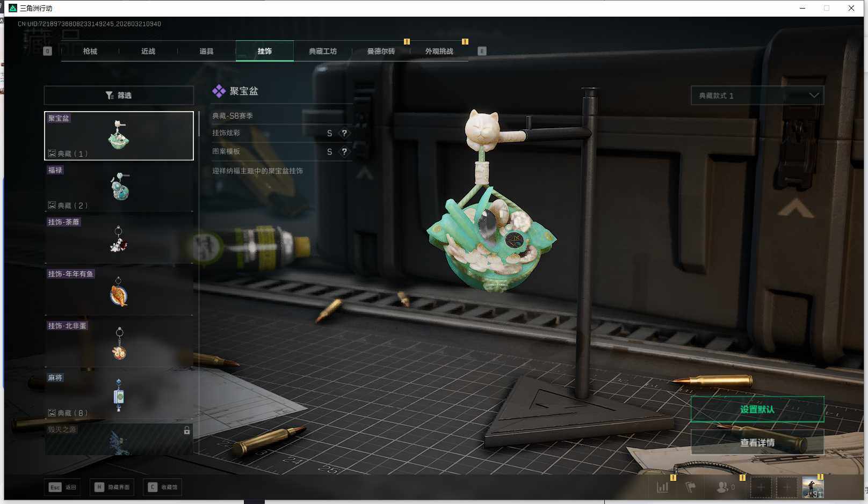Click the flag icon in bottom bar
This screenshot has height=504, width=868.
[691, 487]
